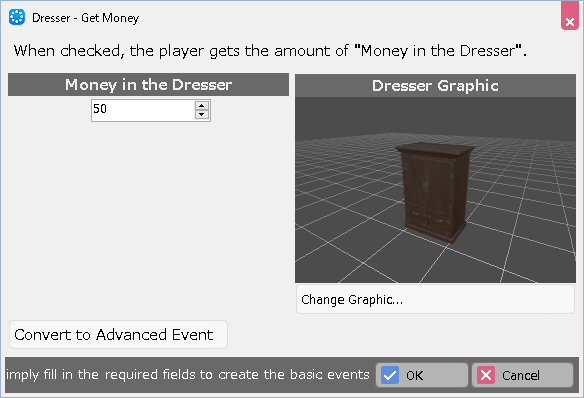Click the help text in the bottom bar
Screen dimensions: 584x398
pyautogui.click(x=188, y=375)
